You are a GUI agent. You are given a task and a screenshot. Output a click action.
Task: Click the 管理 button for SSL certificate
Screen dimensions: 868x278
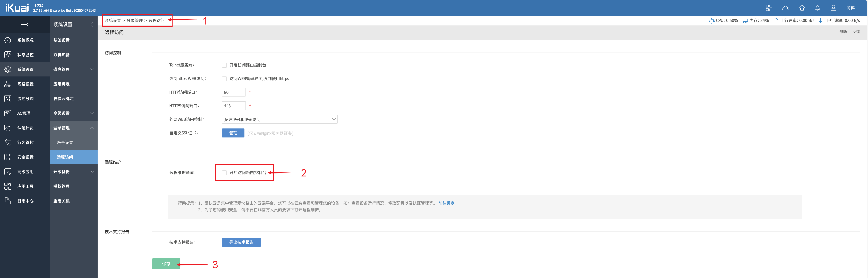233,133
